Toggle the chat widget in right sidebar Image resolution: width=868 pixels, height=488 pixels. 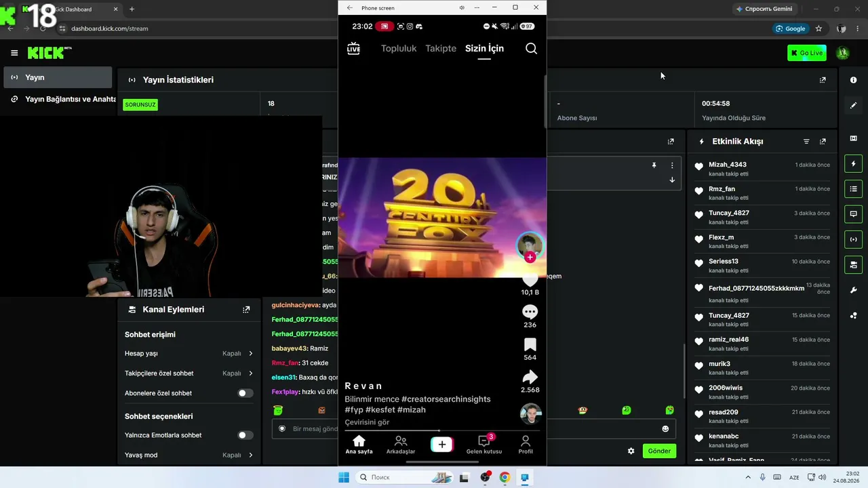tap(853, 214)
